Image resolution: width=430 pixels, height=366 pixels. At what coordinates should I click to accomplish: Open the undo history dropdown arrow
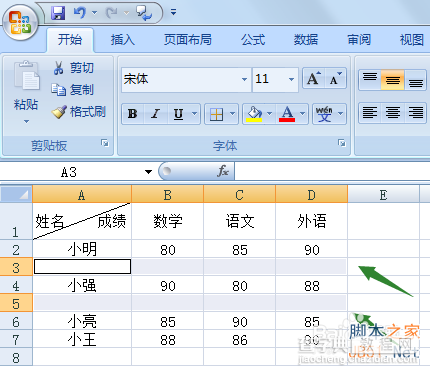point(94,13)
